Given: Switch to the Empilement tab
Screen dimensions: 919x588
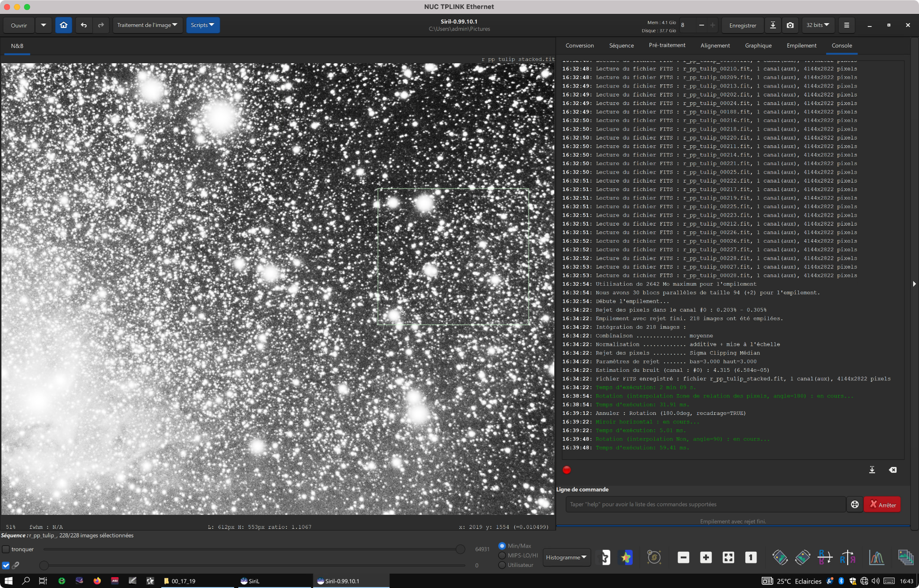Looking at the screenshot, I should pos(801,45).
